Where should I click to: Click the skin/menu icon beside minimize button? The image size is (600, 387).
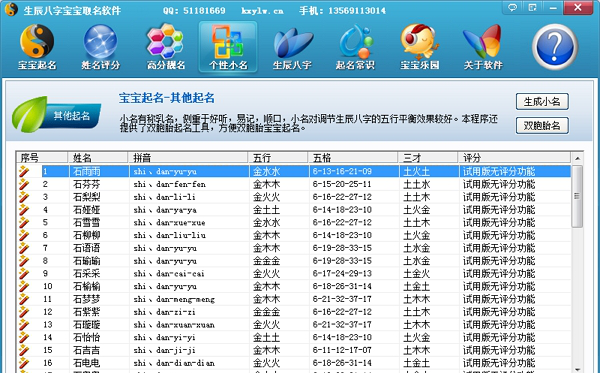coord(532,7)
